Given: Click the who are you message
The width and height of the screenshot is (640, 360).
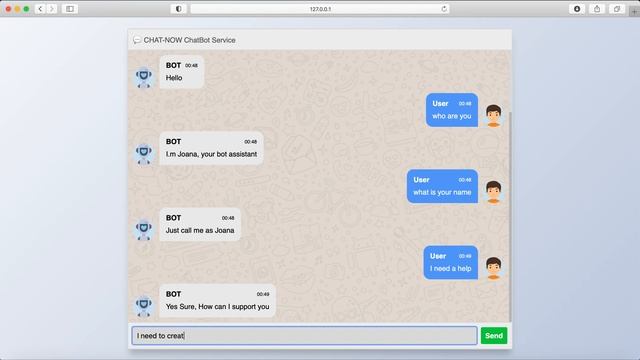Looking at the screenshot, I should [x=452, y=110].
